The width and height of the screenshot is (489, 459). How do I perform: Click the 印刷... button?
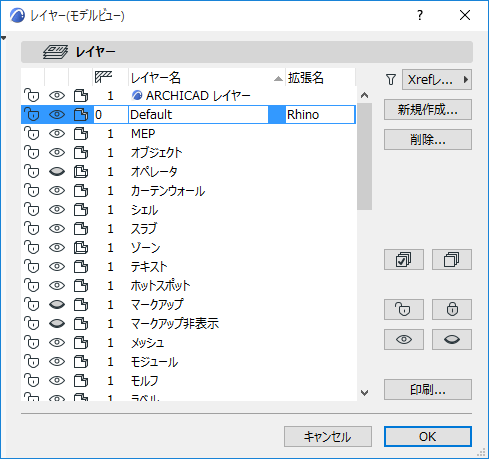tap(428, 389)
